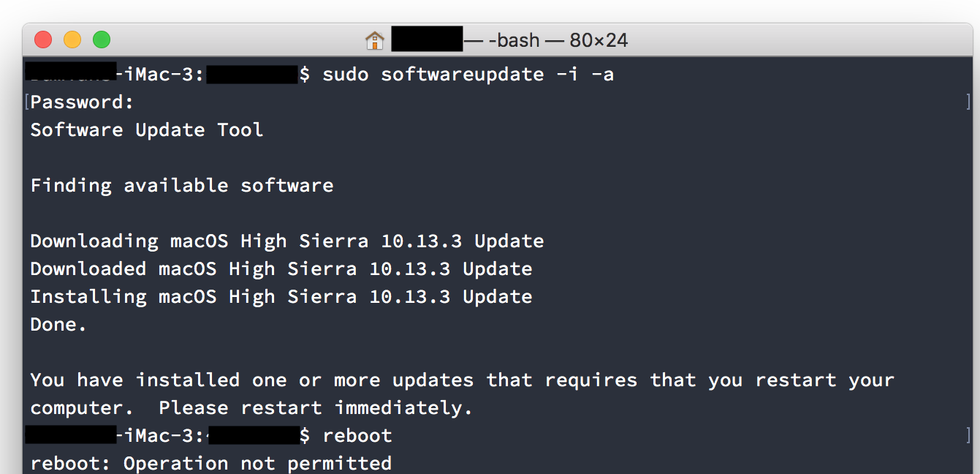Click the "Done." output text

(59, 324)
